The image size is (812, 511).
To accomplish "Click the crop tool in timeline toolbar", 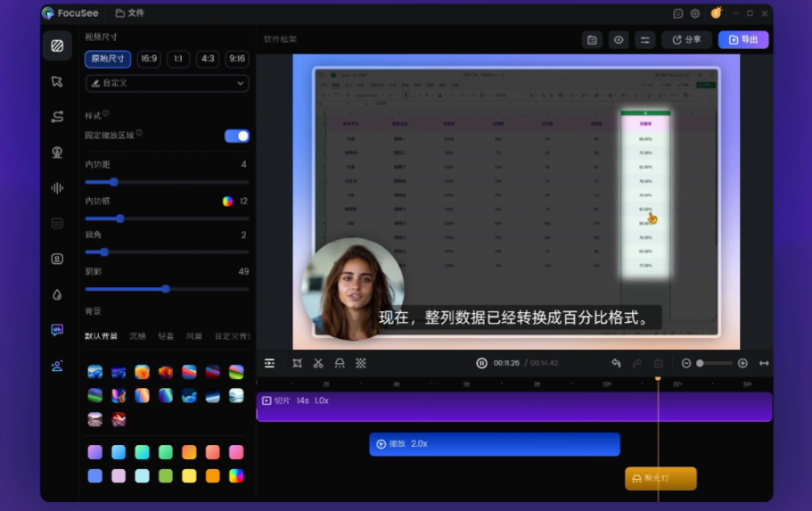I will [297, 363].
